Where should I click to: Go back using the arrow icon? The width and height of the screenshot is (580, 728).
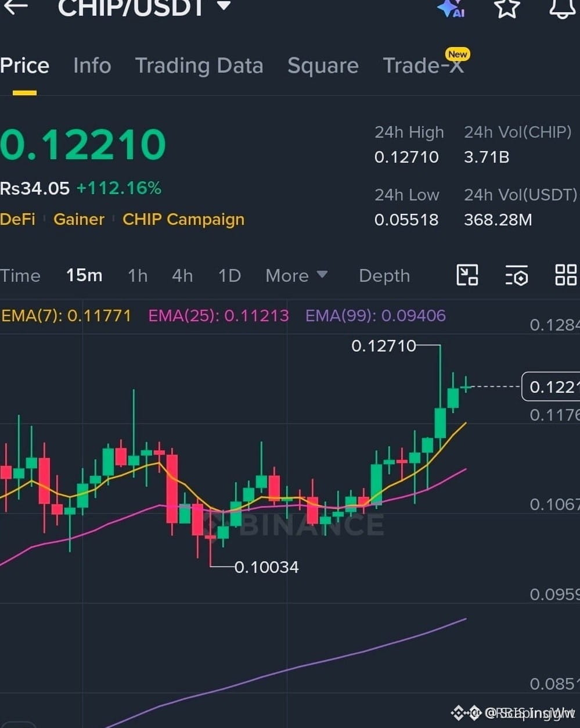16,7
